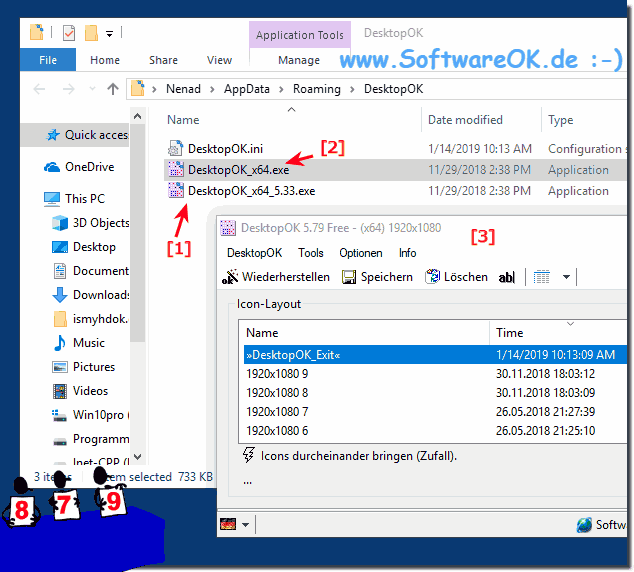The height and width of the screenshot is (572, 634).
Task: Click the Music note icon in sidebar
Action: tap(60, 343)
